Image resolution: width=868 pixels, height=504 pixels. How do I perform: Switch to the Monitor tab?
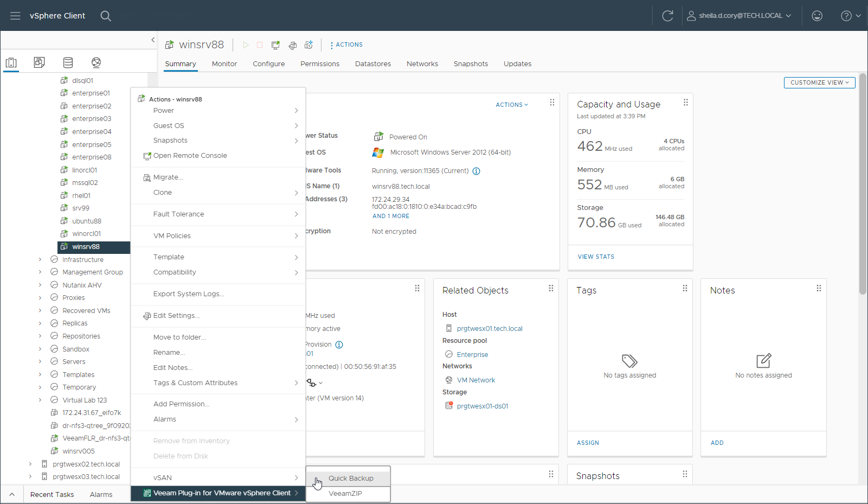224,63
